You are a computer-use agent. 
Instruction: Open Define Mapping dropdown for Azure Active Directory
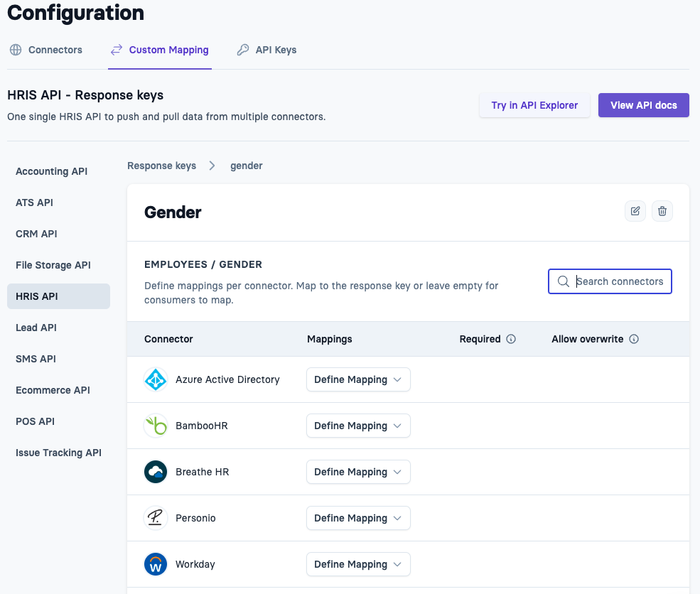point(358,379)
